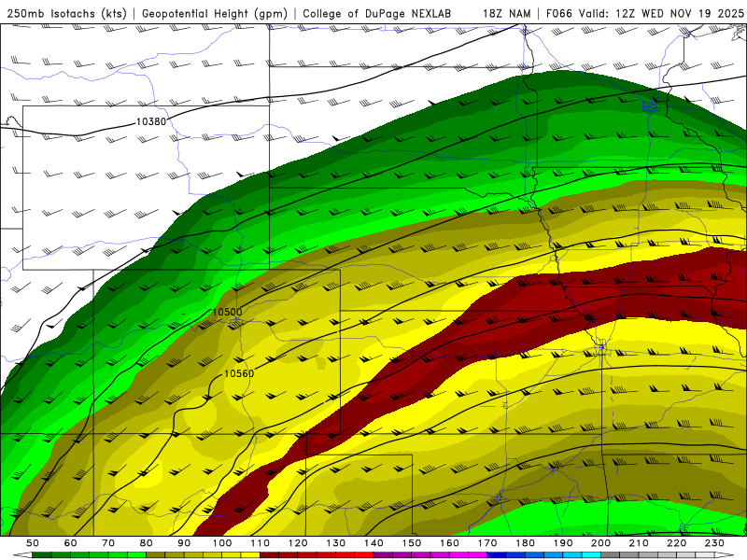This screenshot has height=560, width=747.
Task: Click the 50 knot legend label
Action: tap(33, 543)
